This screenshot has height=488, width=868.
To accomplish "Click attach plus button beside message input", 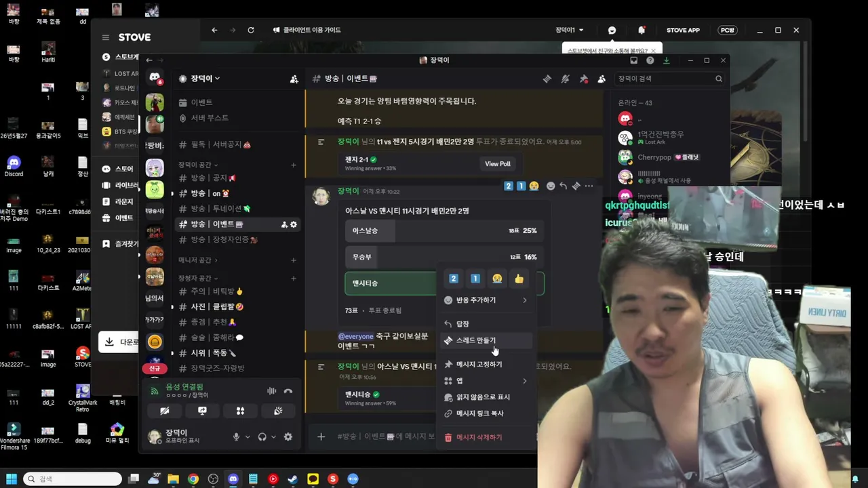I will [x=321, y=436].
